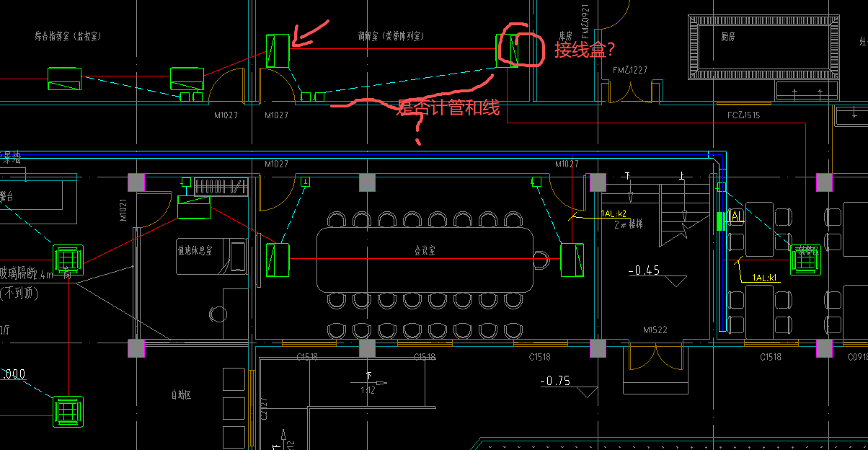The height and width of the screenshot is (450, 868).
Task: Select the kitchen hood hatched rectangle in 厨房
Action: point(764,47)
